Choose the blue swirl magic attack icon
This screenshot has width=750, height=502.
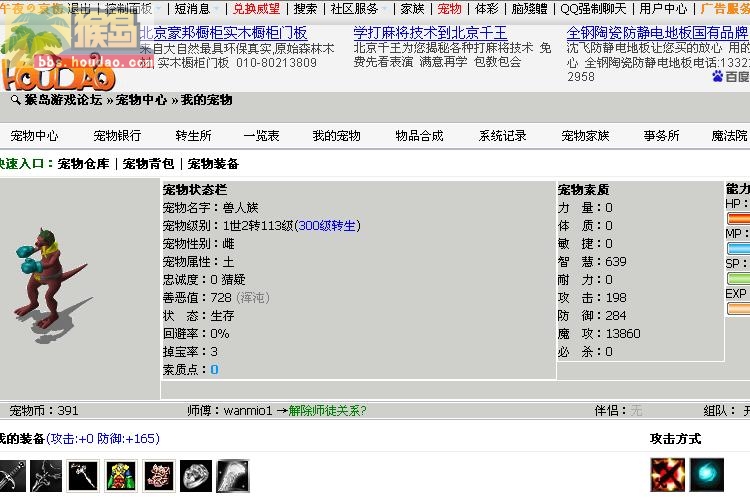[x=707, y=475]
